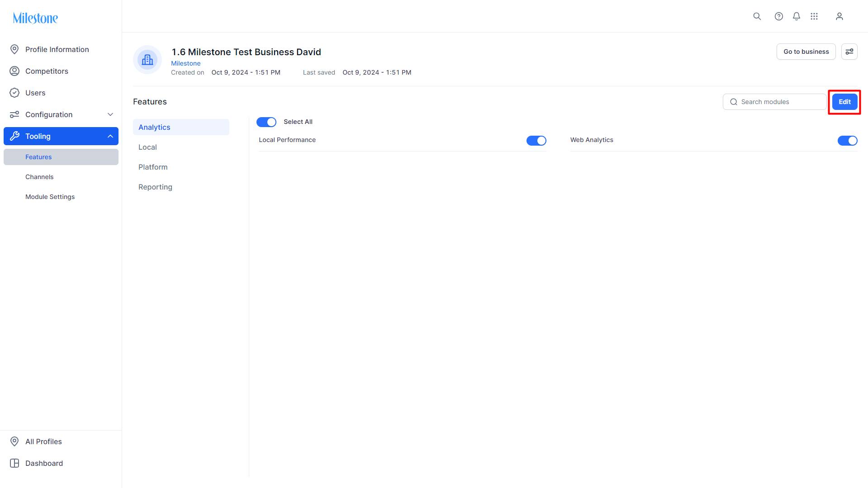Click the 'Web Analytics' label
Viewport: 868px width, 488px height.
[592, 140]
